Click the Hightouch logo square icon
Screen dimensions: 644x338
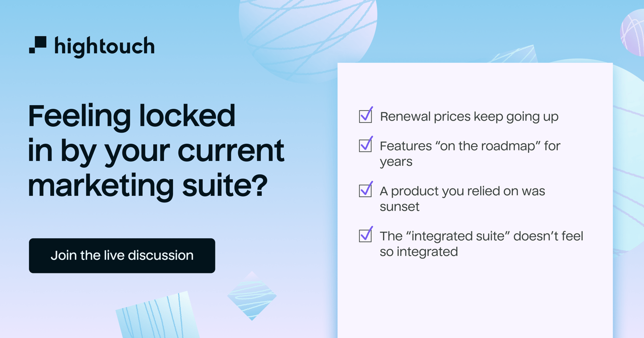[x=38, y=44]
